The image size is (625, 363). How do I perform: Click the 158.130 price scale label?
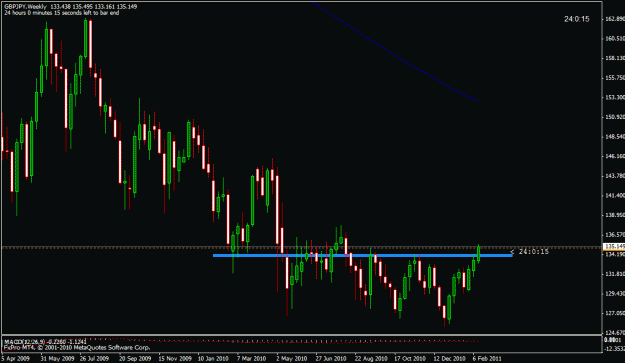(615, 58)
